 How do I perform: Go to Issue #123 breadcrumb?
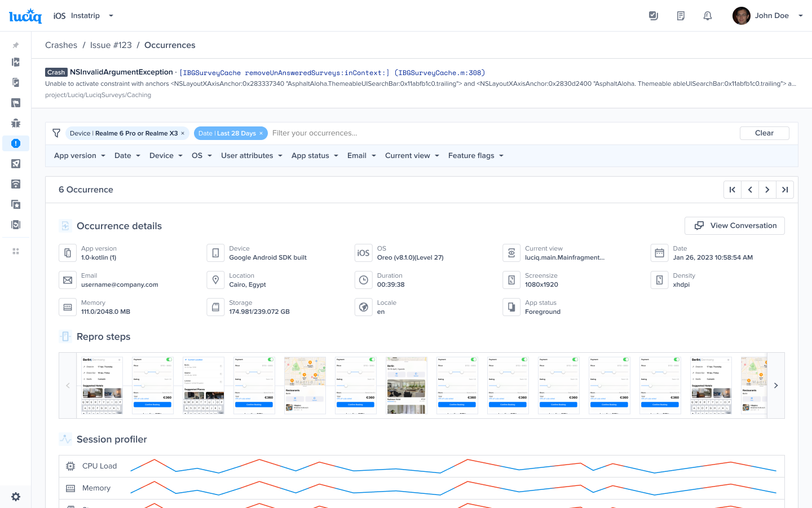(x=111, y=45)
